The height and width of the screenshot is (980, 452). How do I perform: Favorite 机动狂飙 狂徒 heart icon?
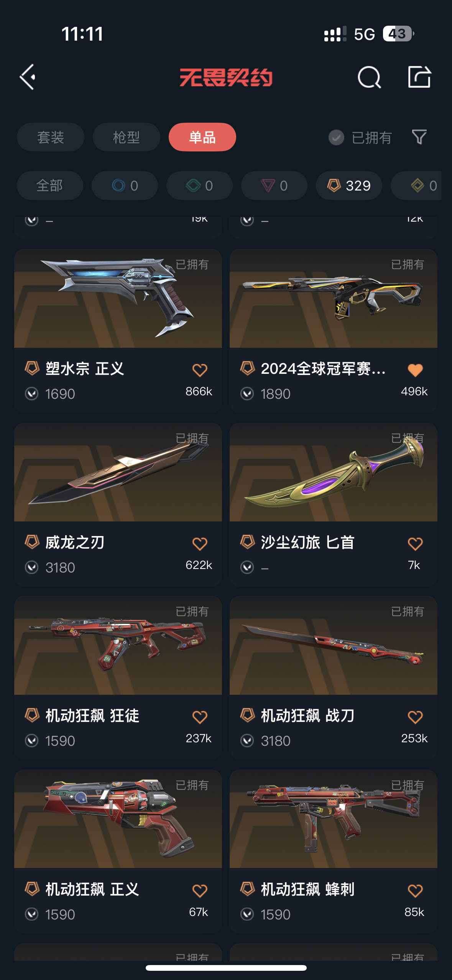tap(200, 717)
